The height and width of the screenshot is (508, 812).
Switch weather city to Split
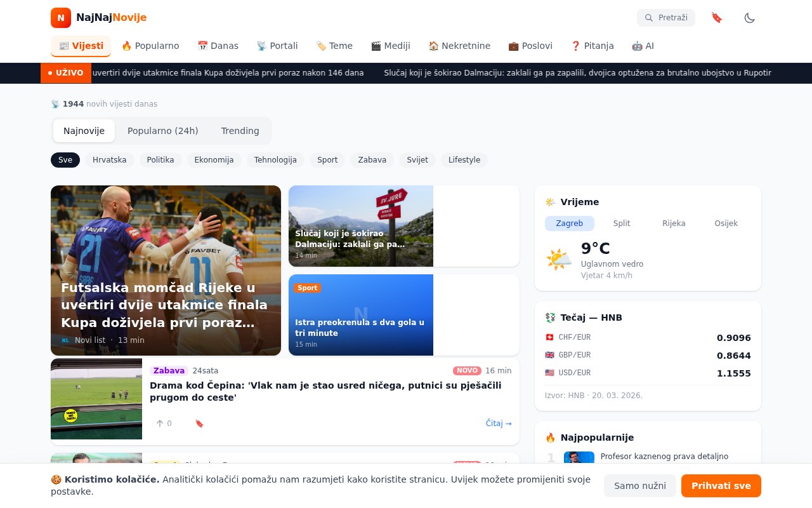622,223
